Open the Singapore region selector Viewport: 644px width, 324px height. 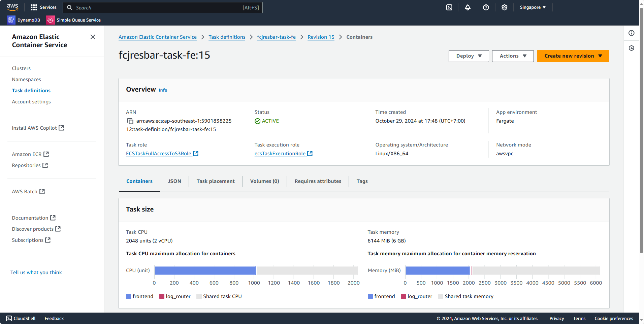533,7
